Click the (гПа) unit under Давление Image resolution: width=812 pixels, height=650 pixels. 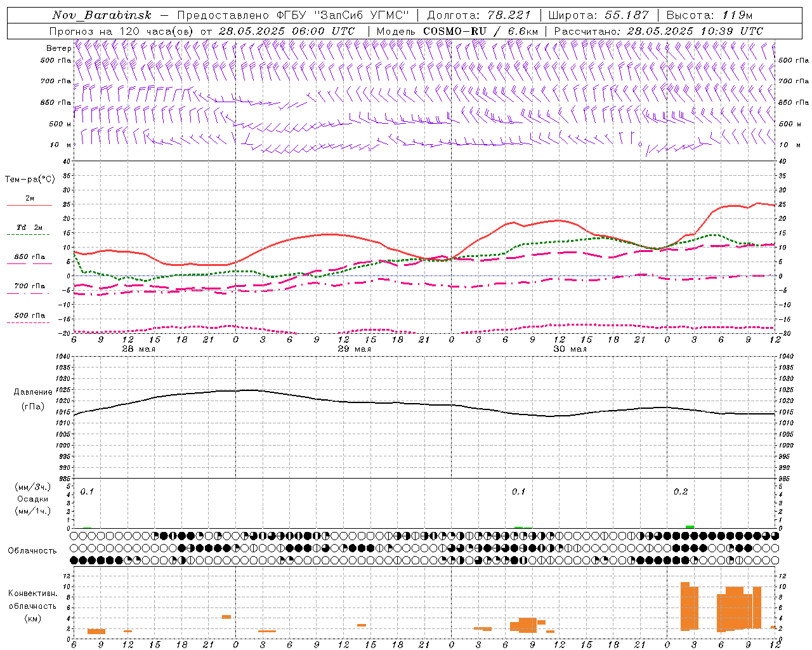pos(33,407)
